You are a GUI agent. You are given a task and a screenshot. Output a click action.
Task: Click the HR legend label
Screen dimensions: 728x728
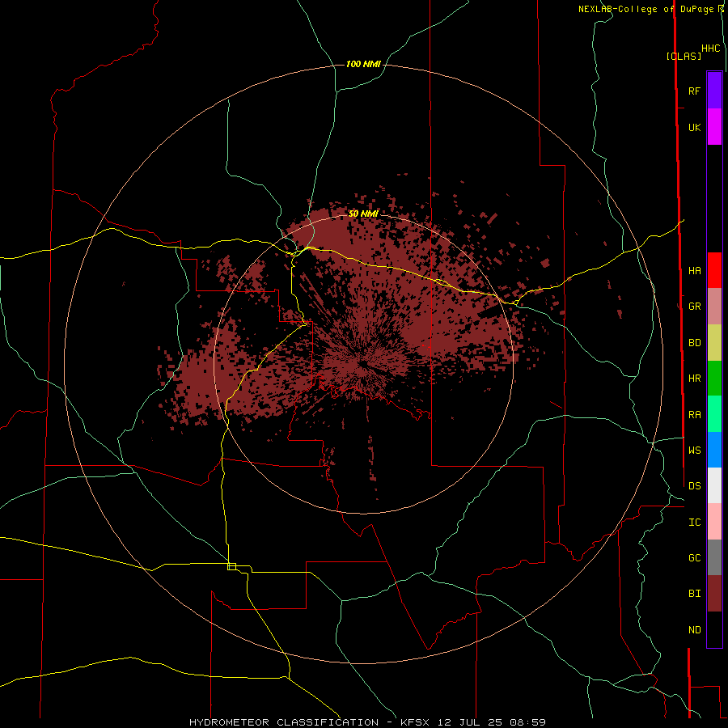click(x=694, y=379)
